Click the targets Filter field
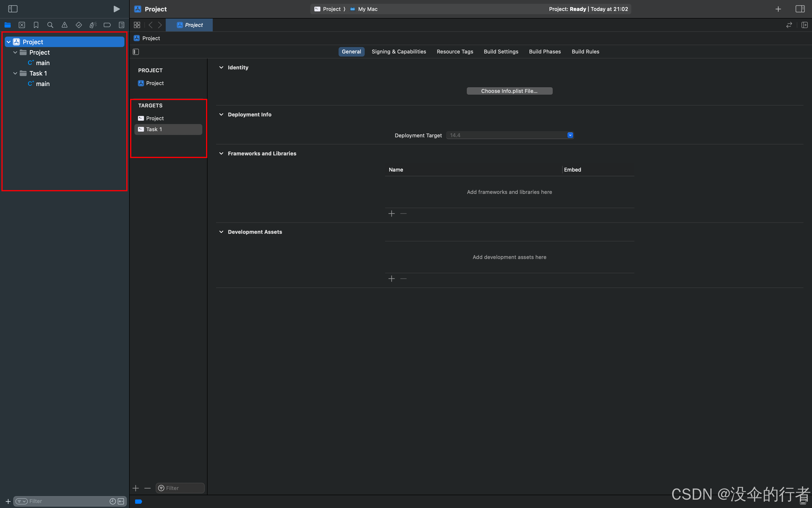 (x=180, y=488)
